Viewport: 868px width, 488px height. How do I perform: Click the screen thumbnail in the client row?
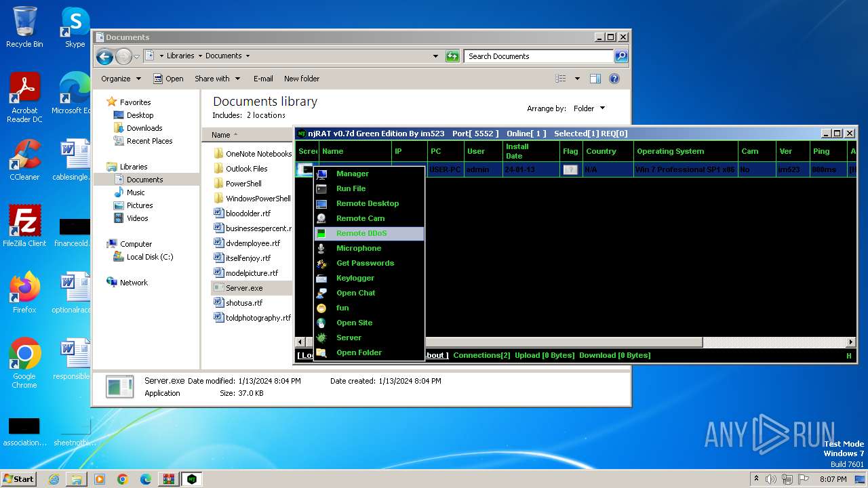coord(307,169)
